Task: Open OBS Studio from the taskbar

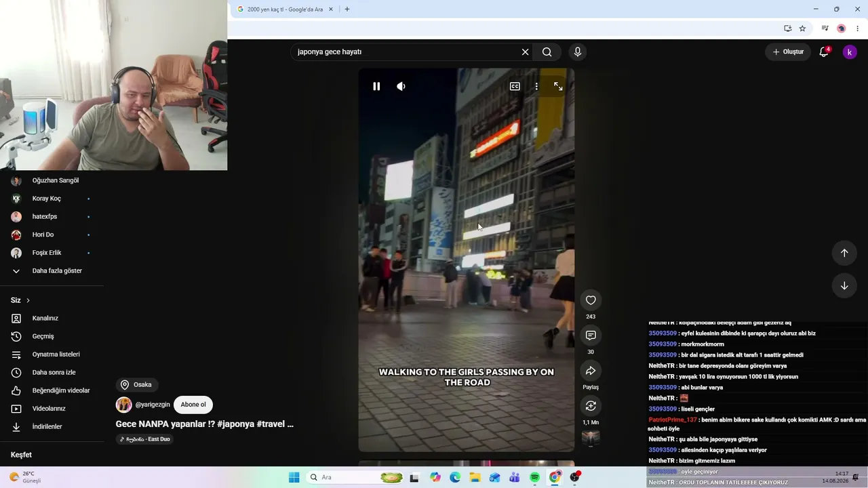Action: [x=575, y=477]
